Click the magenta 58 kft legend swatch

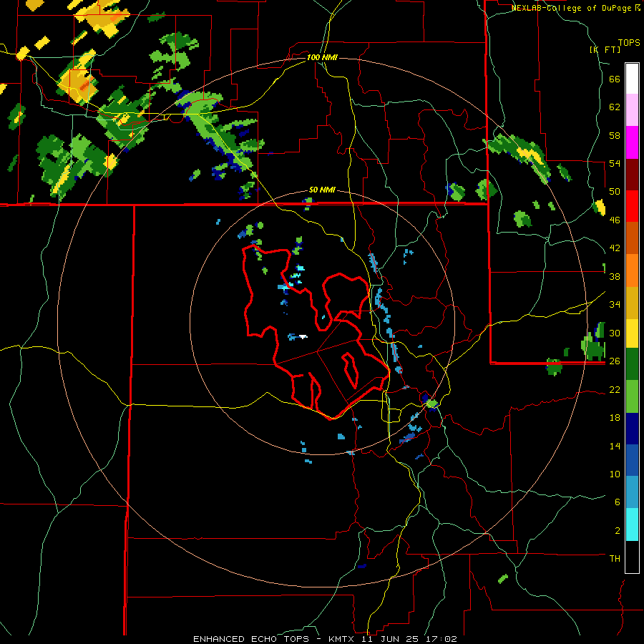(x=632, y=142)
